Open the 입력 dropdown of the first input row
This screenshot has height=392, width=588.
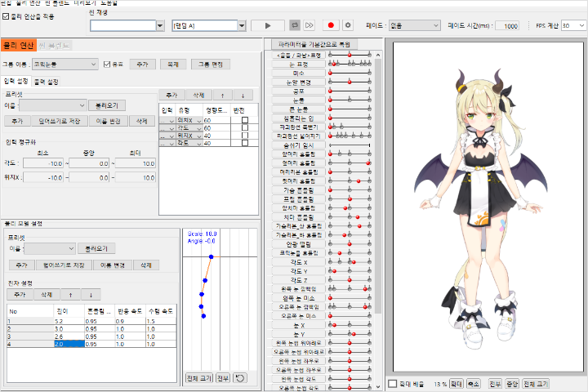coord(171,120)
